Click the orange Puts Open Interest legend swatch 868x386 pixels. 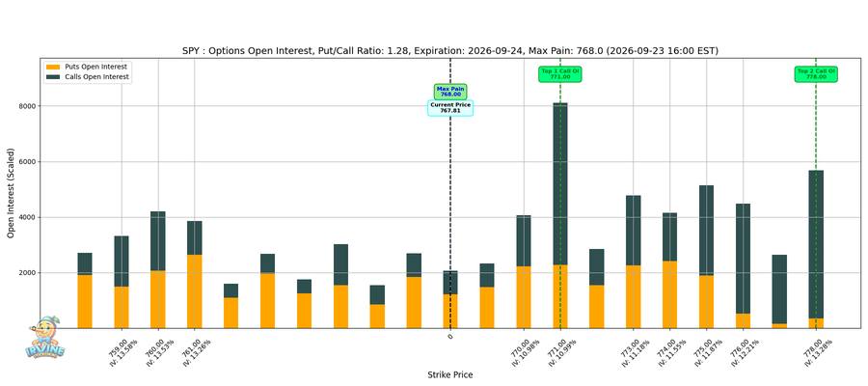(x=54, y=67)
